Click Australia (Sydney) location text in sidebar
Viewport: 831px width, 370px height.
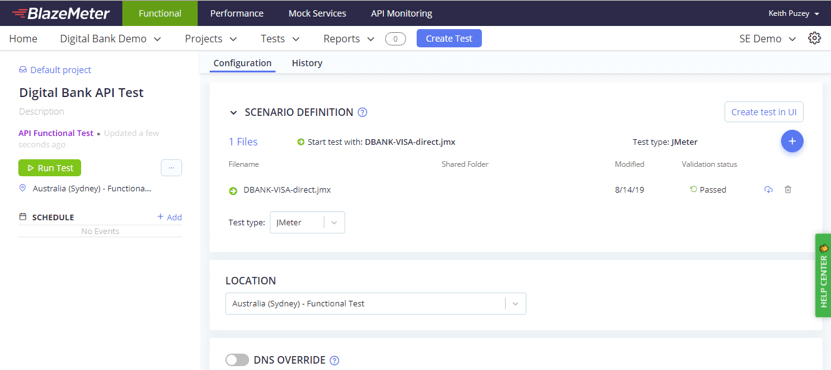coord(92,188)
